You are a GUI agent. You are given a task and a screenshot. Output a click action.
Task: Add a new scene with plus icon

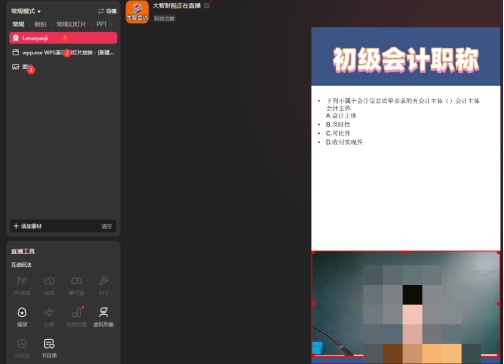(x=112, y=24)
